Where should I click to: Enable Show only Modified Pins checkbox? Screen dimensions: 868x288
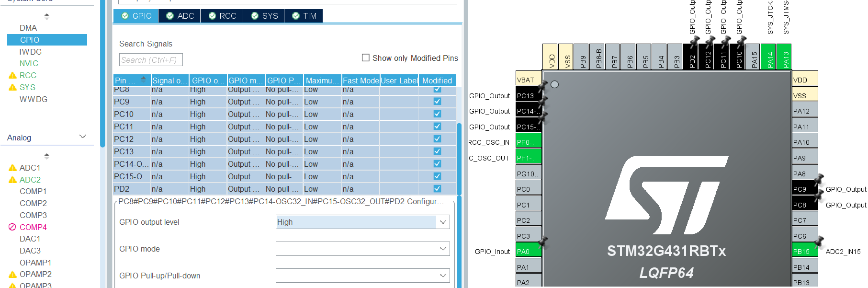point(366,58)
